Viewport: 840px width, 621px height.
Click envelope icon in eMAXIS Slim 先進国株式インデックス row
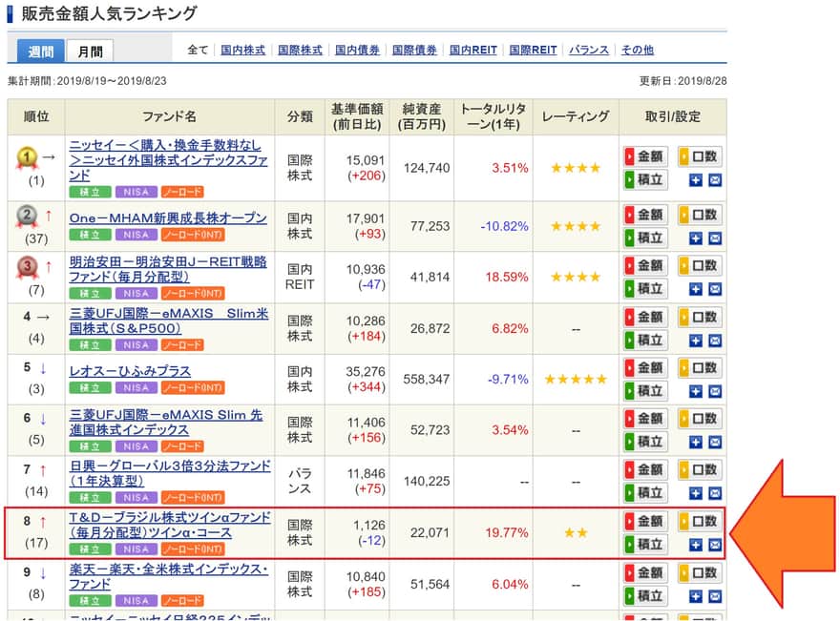coord(715,443)
